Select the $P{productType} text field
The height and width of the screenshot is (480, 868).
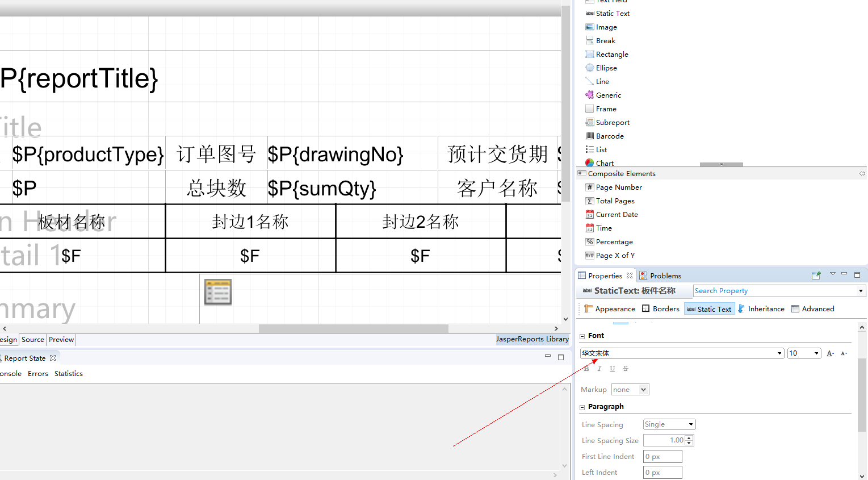[88, 154]
